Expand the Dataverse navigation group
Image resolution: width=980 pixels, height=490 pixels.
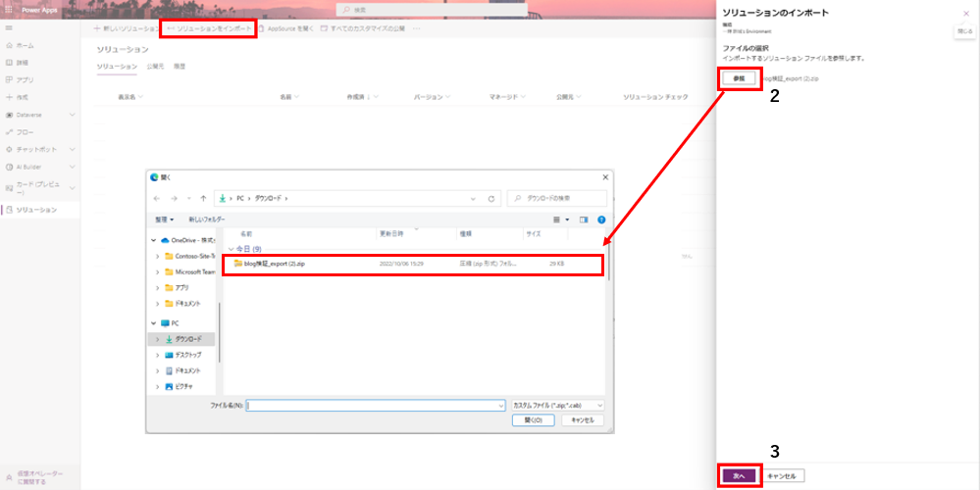point(72,115)
